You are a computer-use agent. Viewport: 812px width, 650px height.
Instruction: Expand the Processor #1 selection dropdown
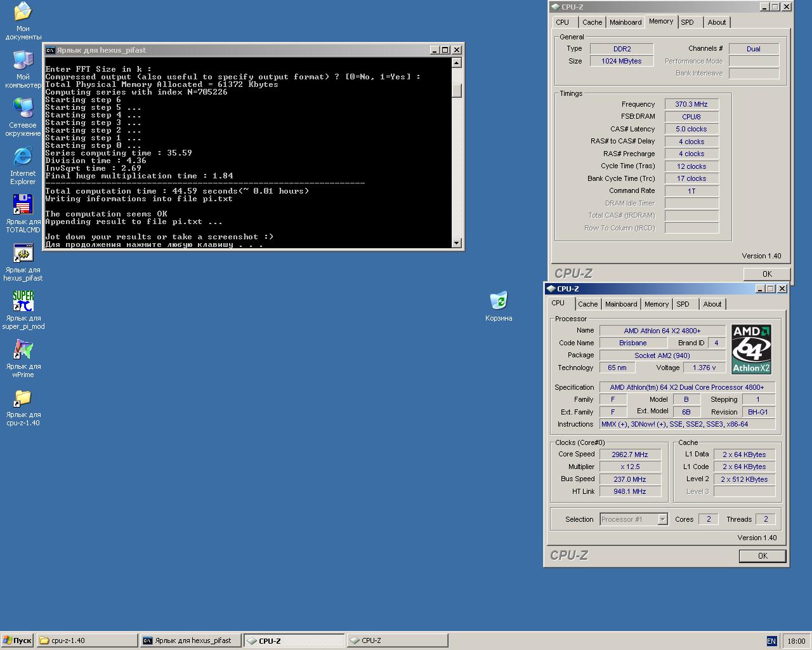pos(662,519)
